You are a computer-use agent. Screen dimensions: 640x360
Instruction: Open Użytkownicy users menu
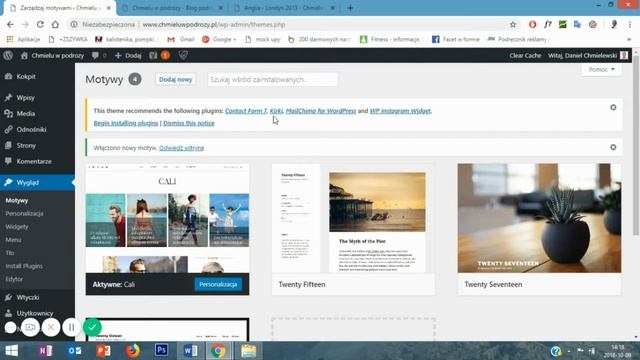coord(35,313)
